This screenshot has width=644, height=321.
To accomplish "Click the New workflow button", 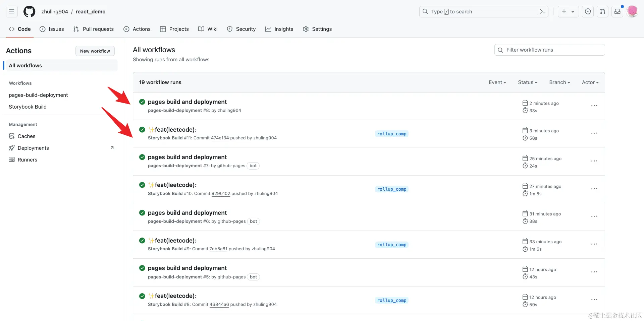I will click(x=95, y=51).
